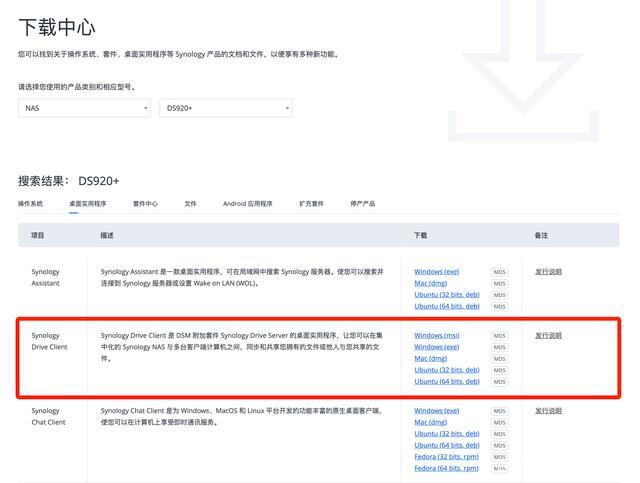Open 发行说明 for Synology Assistant
The image size is (640, 483).
(x=549, y=272)
